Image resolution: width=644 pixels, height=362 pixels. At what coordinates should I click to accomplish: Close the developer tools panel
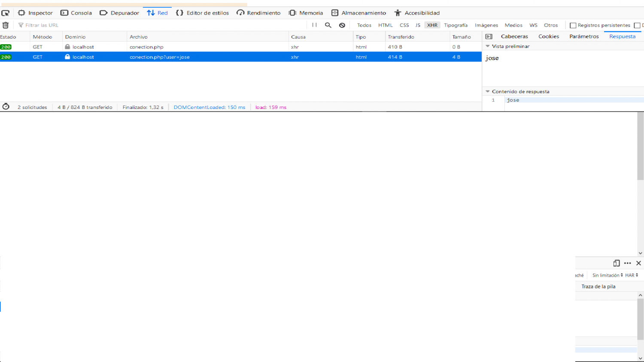[638, 263]
